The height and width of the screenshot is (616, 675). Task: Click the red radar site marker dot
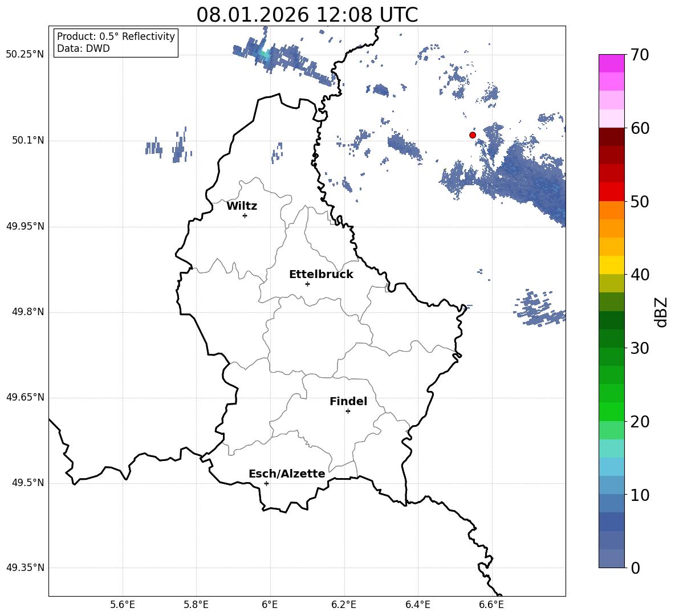(x=473, y=135)
